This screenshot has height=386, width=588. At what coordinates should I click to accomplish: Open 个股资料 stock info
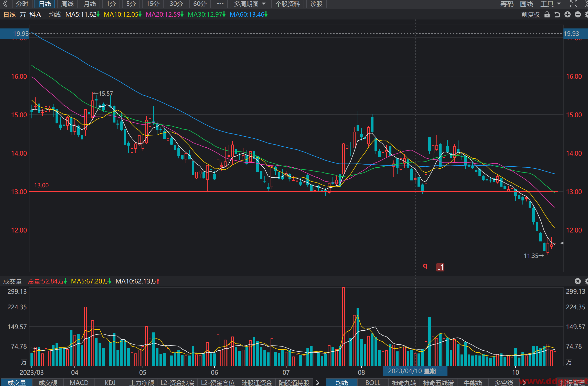pyautogui.click(x=287, y=4)
